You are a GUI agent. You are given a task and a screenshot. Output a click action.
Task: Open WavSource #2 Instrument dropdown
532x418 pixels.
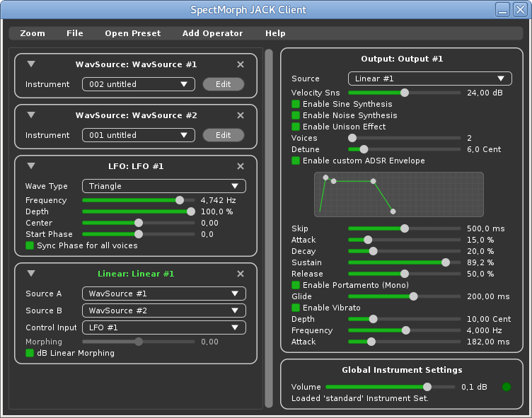click(139, 135)
